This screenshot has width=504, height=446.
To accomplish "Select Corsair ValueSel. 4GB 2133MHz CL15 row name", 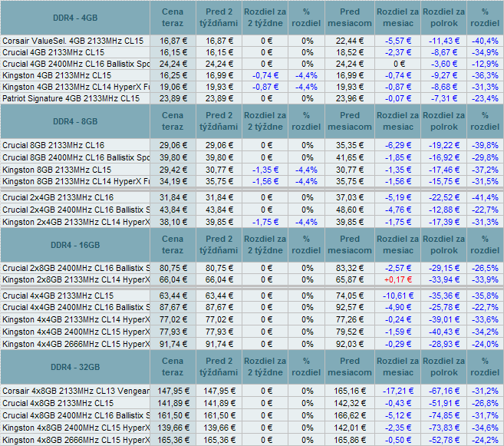I will [73, 41].
